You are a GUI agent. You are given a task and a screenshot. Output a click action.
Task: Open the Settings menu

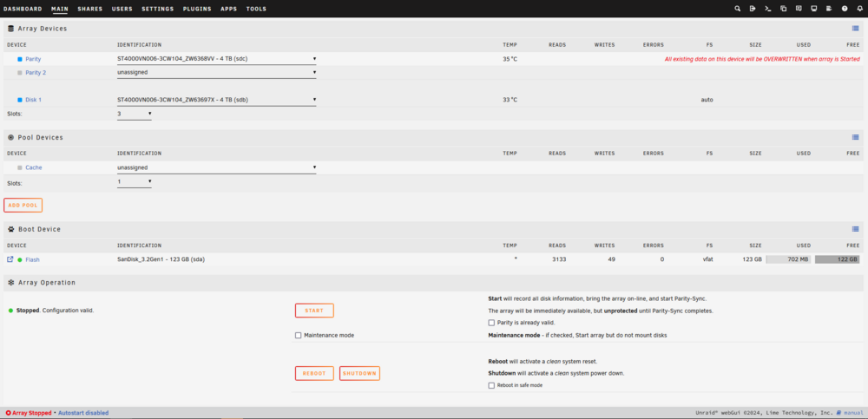pos(158,9)
